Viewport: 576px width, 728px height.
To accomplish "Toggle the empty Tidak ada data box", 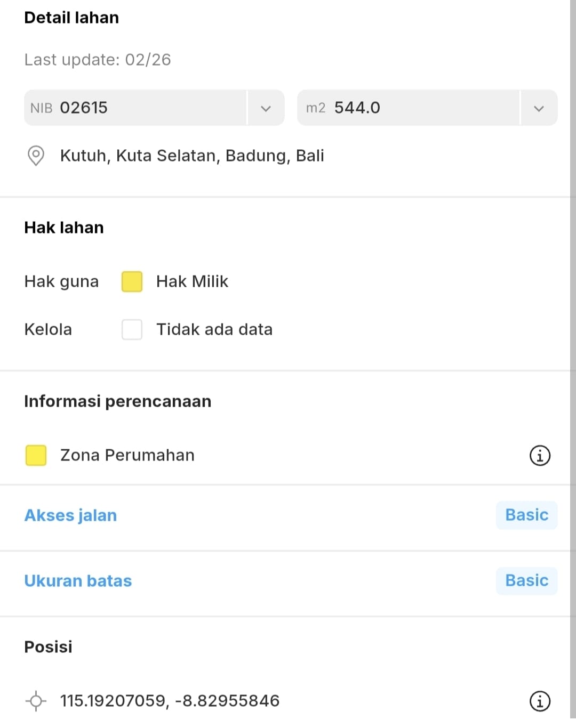I will coord(132,329).
